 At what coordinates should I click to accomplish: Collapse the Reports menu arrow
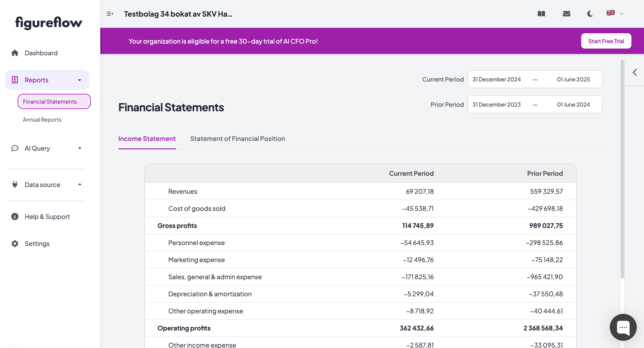tap(79, 80)
